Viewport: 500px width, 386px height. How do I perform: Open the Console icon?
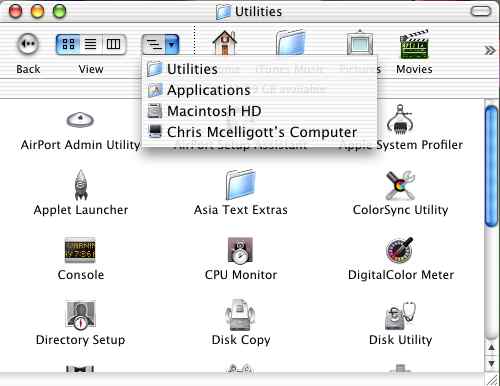(x=80, y=250)
